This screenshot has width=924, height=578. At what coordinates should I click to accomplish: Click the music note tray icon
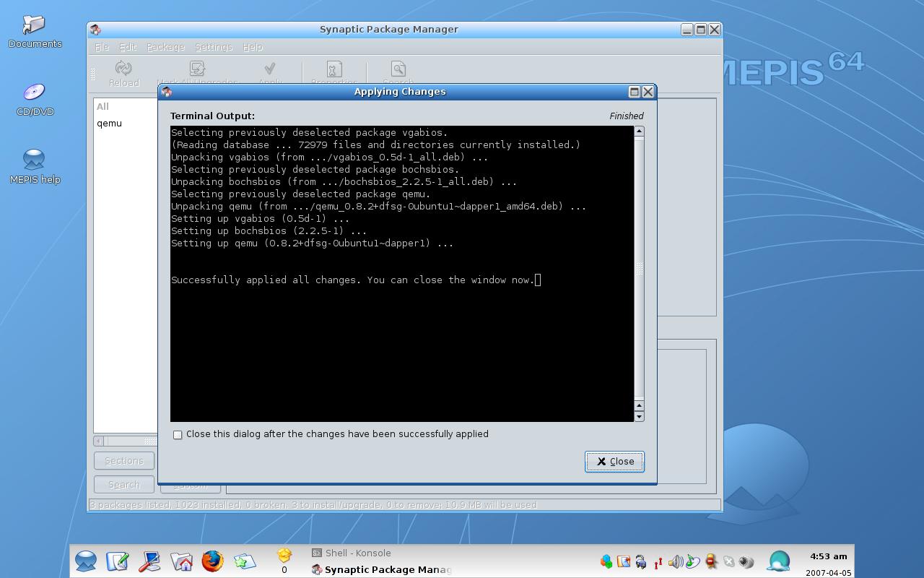click(693, 561)
